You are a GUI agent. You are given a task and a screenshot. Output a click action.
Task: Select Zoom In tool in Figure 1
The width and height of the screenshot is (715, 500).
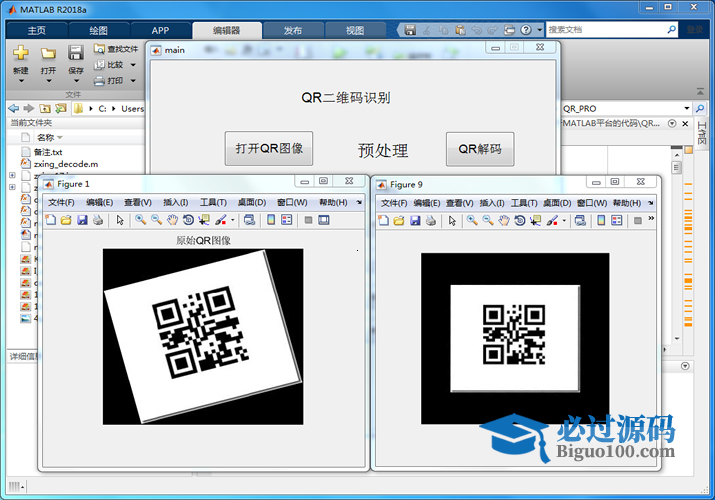[140, 220]
